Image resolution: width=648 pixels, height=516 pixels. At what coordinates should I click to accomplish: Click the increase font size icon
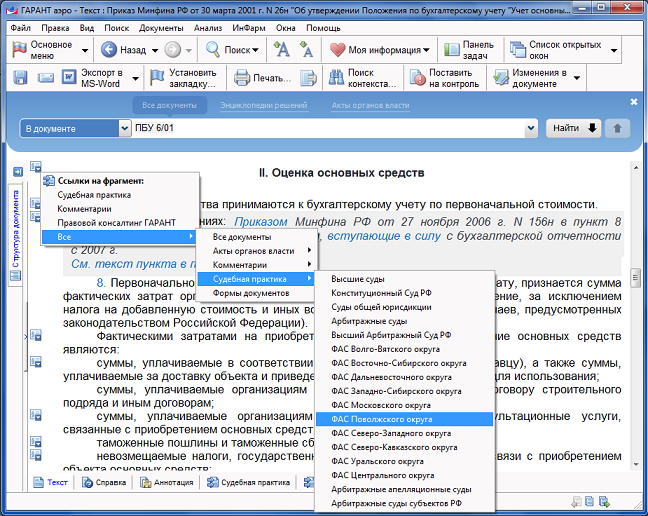click(282, 49)
